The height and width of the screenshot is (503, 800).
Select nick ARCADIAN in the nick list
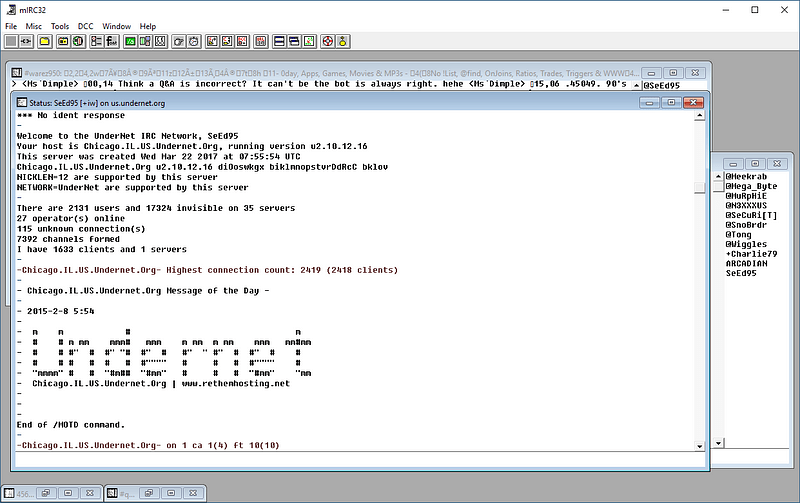(x=746, y=264)
